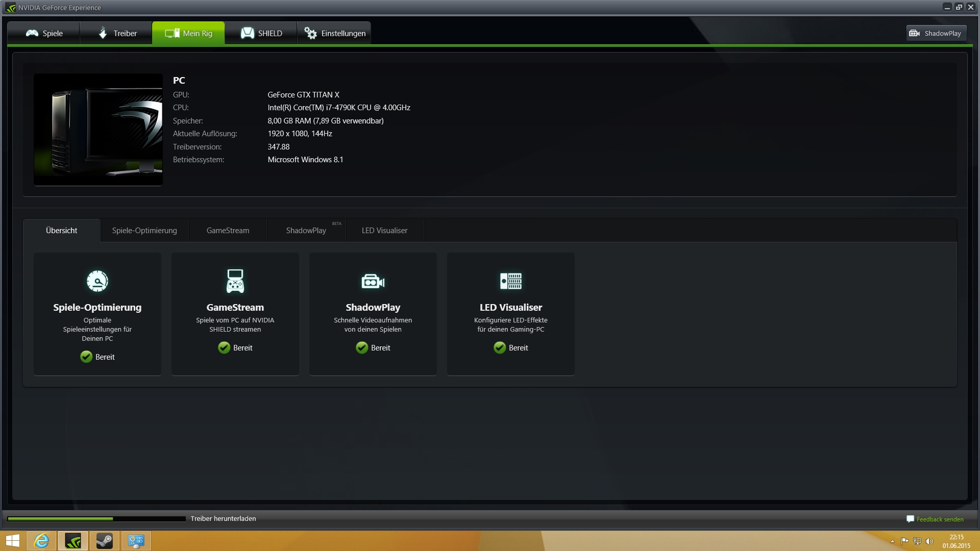Click the Spiele-Optimierung Bereit checkmark
The image size is (980, 551).
click(x=86, y=357)
